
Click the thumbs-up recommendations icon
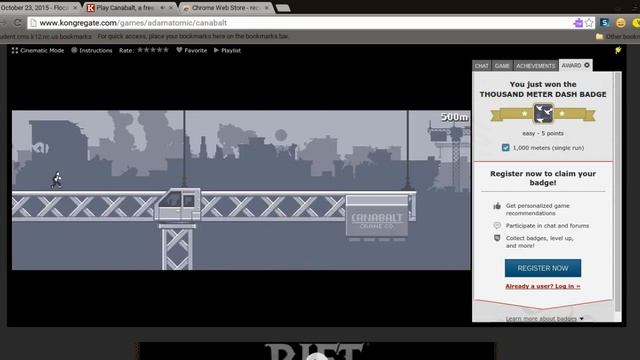(497, 206)
